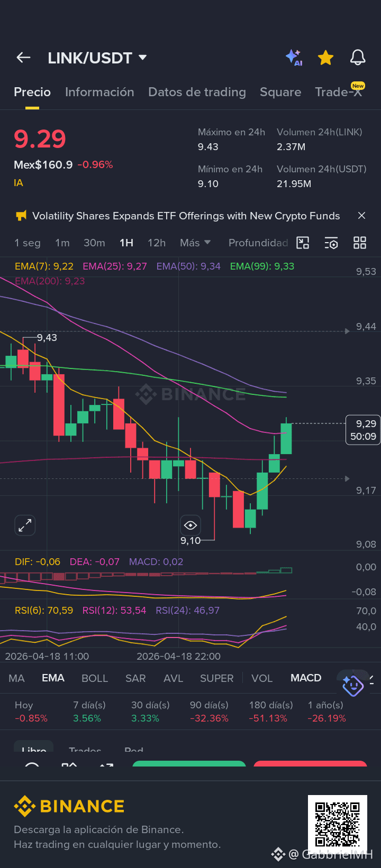This screenshot has width=381, height=868.
Task: Tap the megaphone announcement icon
Action: point(21,216)
